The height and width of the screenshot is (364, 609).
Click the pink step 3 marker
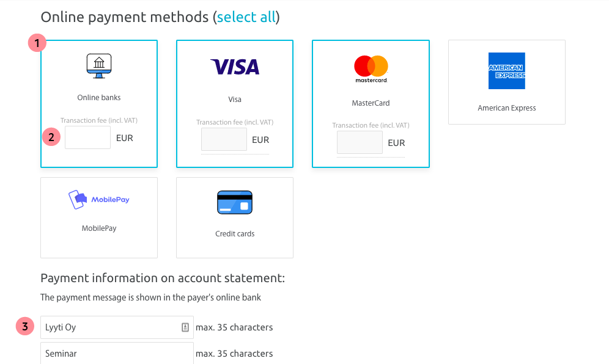[25, 326]
